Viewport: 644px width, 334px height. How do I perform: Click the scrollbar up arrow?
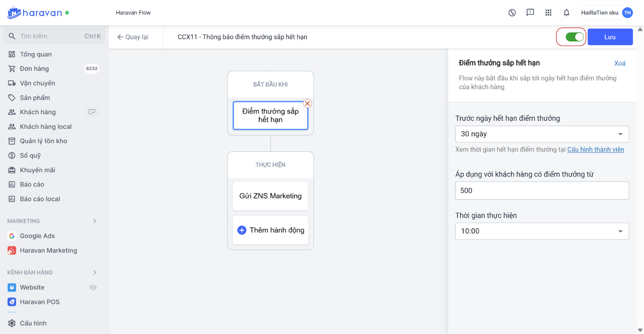tap(640, 29)
